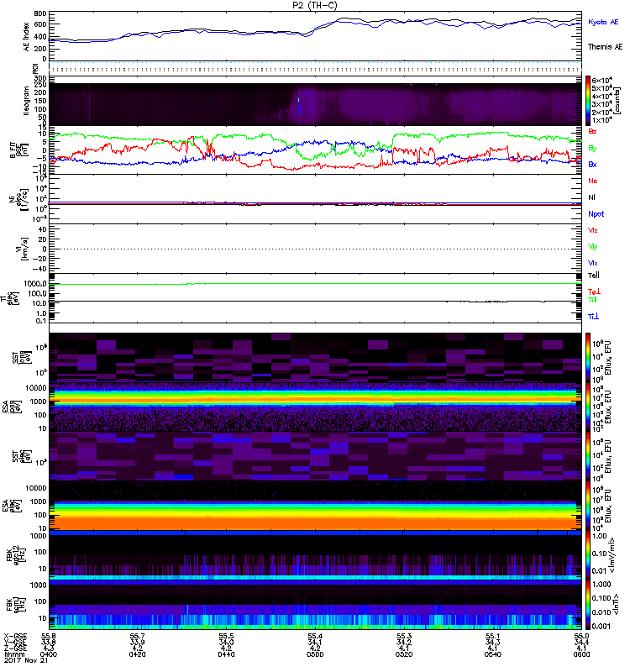This screenshot has height=672, width=630.
Task: Select the red 'Ne' legend label
Action: (x=593, y=181)
